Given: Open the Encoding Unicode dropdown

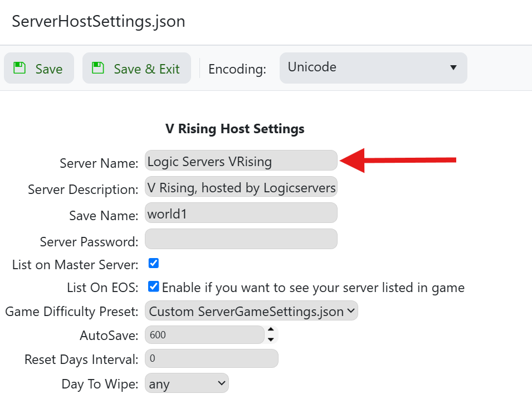Looking at the screenshot, I should coord(373,67).
